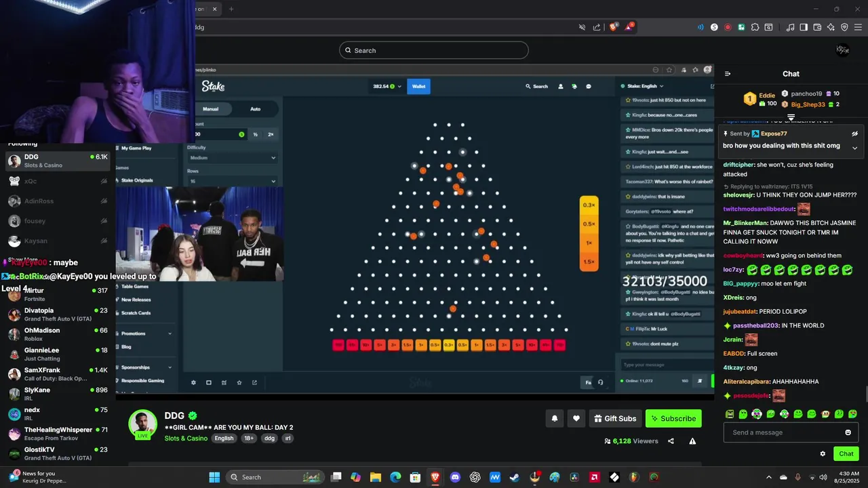Image resolution: width=868 pixels, height=488 pixels.
Task: Open ChatGPT app from the taskbar
Action: point(475,477)
